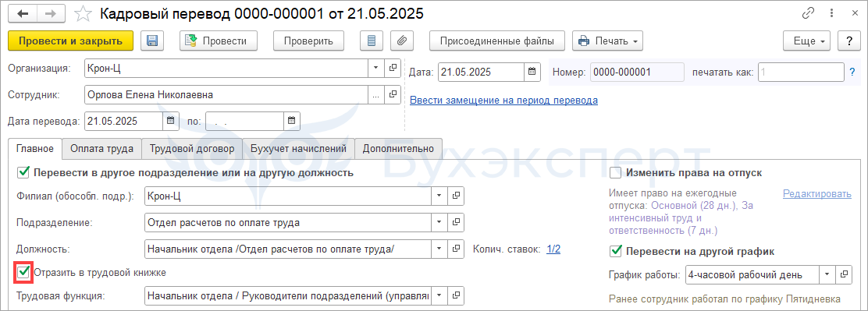Click 'Провести и закрыть' button
The width and height of the screenshot is (868, 311).
click(x=70, y=41)
